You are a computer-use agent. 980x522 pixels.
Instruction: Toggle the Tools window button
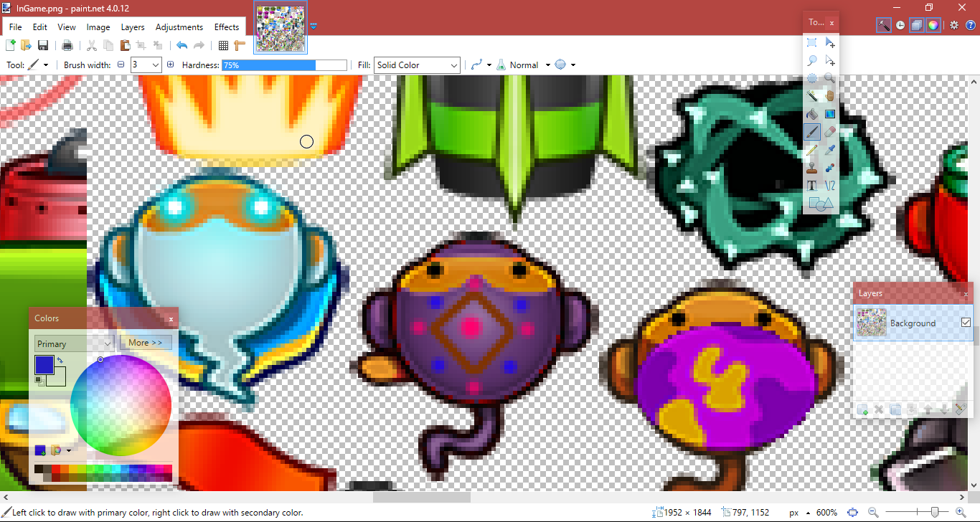[x=884, y=25]
